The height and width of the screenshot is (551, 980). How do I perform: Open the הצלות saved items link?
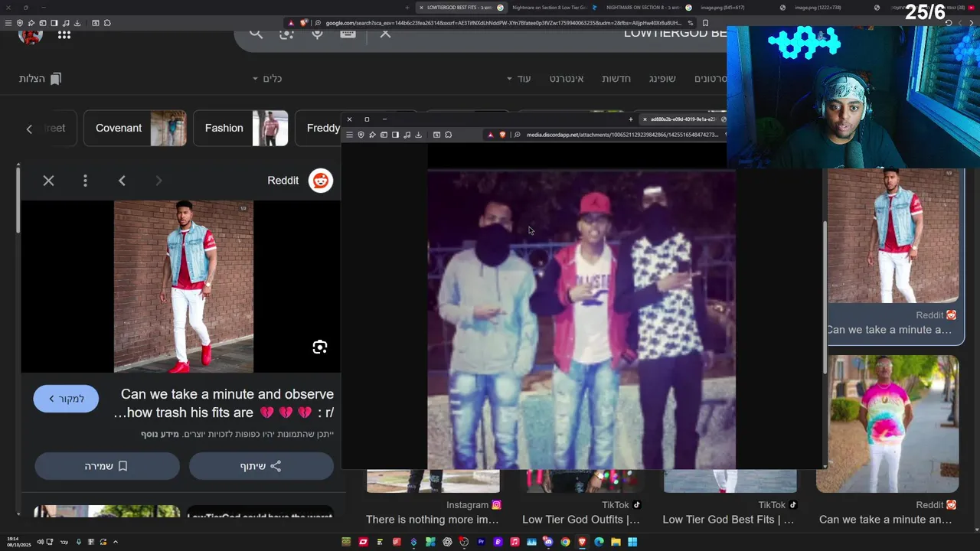click(x=40, y=79)
